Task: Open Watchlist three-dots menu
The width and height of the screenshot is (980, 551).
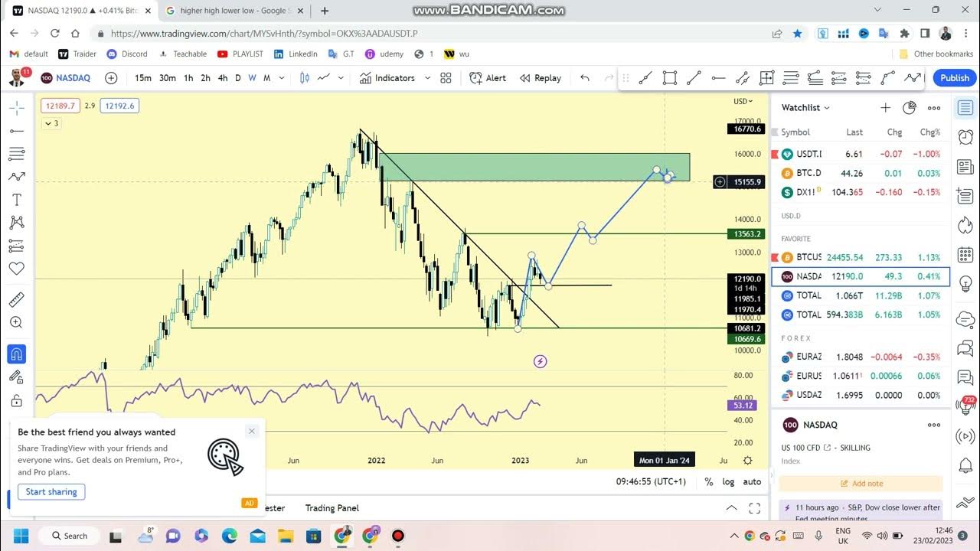Action: (x=934, y=108)
